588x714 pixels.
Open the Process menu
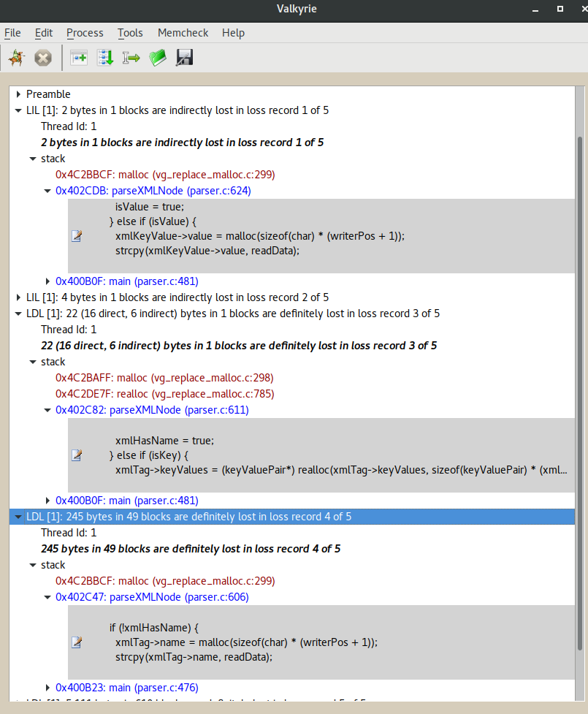[85, 33]
